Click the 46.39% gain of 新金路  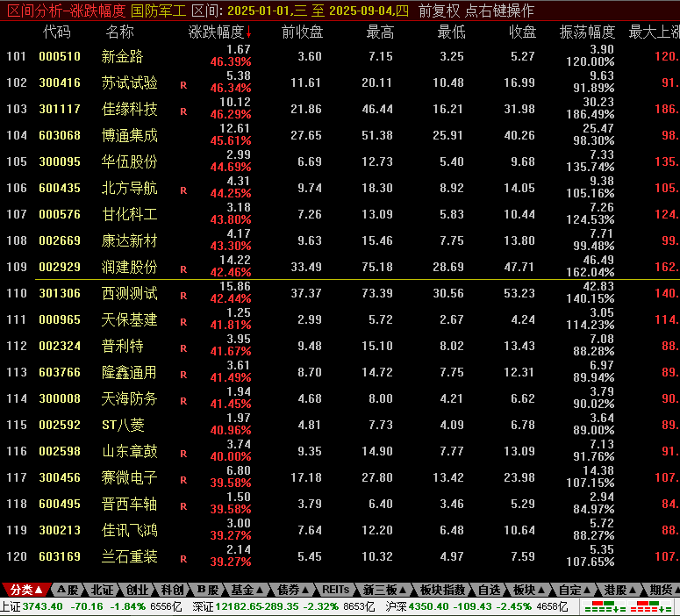tap(231, 61)
